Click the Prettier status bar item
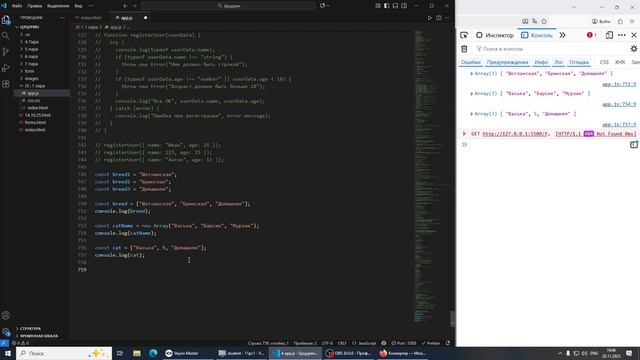Viewport: 640px width, 360px height. 431,343
